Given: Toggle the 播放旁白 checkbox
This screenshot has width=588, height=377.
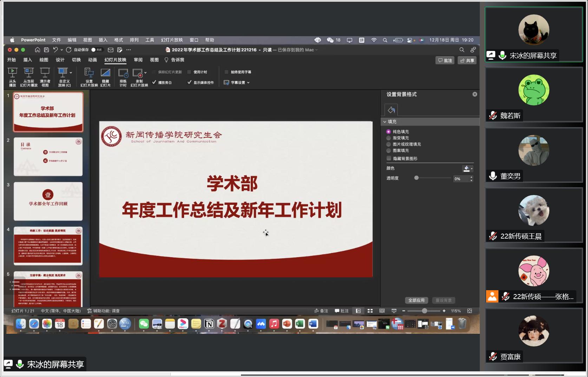Looking at the screenshot, I should click(x=154, y=82).
